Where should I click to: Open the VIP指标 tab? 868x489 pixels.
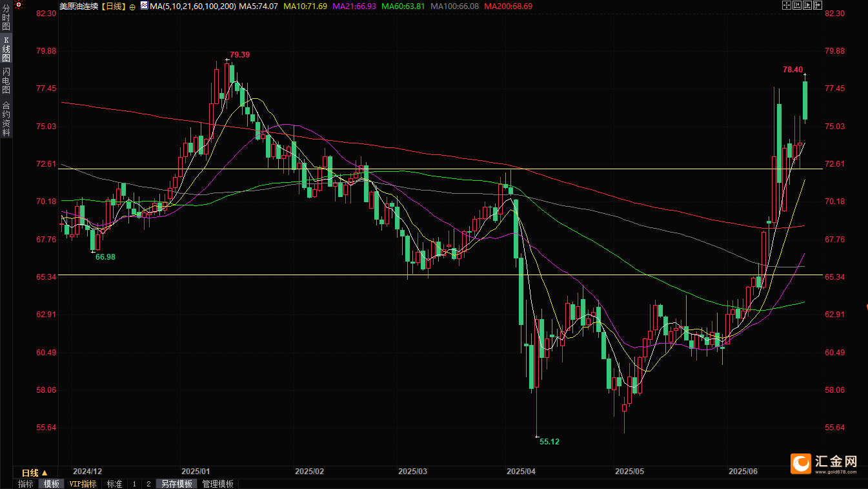[83, 484]
